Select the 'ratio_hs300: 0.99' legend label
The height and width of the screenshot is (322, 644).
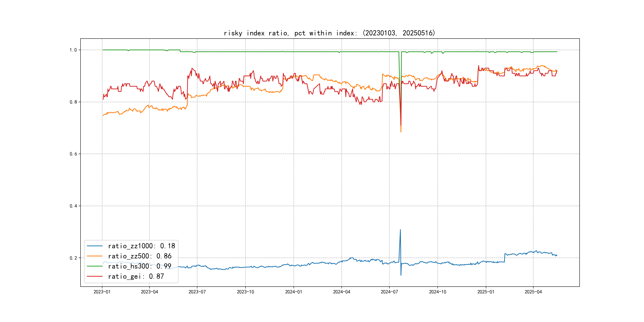pyautogui.click(x=140, y=266)
